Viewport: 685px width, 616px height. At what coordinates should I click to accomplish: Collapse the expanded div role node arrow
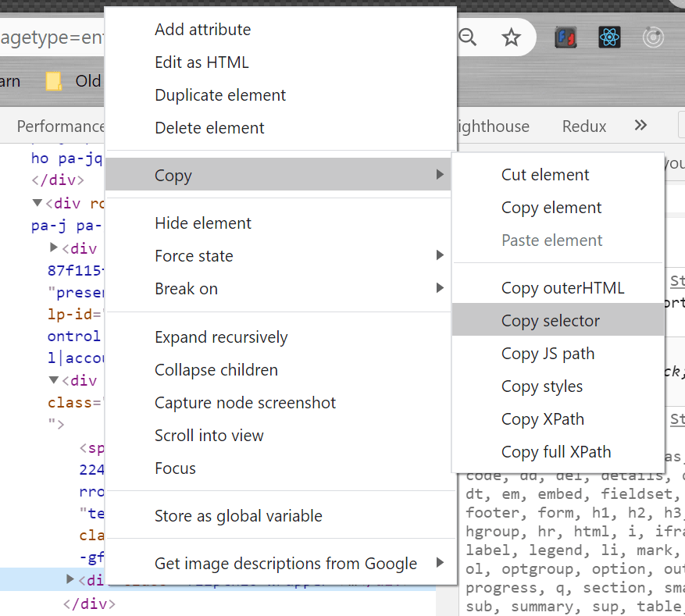pyautogui.click(x=37, y=203)
